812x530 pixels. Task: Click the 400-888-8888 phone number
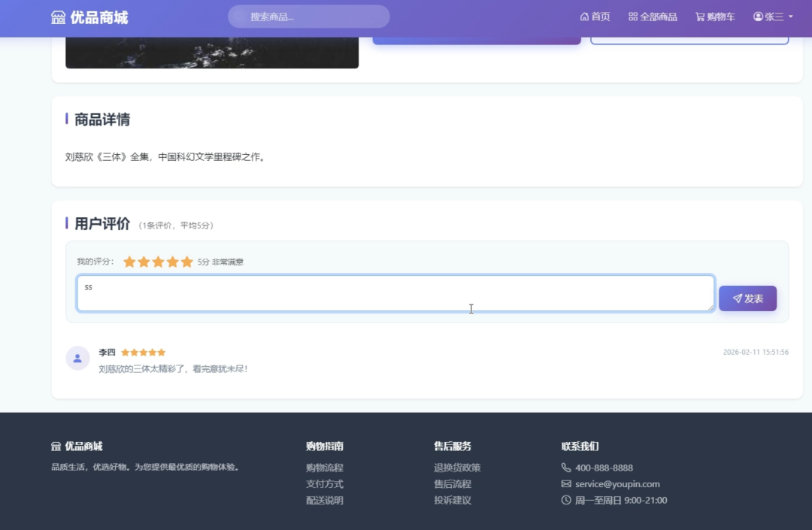click(x=604, y=468)
